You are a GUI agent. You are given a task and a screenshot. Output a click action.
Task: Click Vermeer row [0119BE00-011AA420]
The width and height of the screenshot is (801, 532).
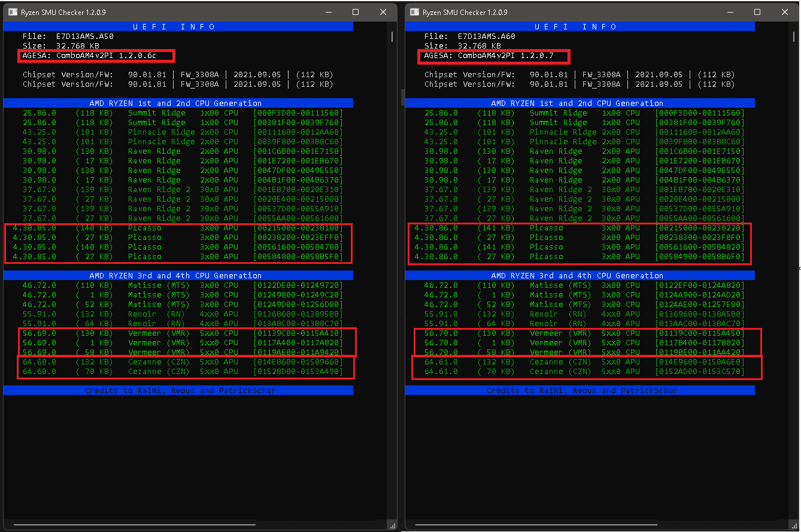pos(585,352)
